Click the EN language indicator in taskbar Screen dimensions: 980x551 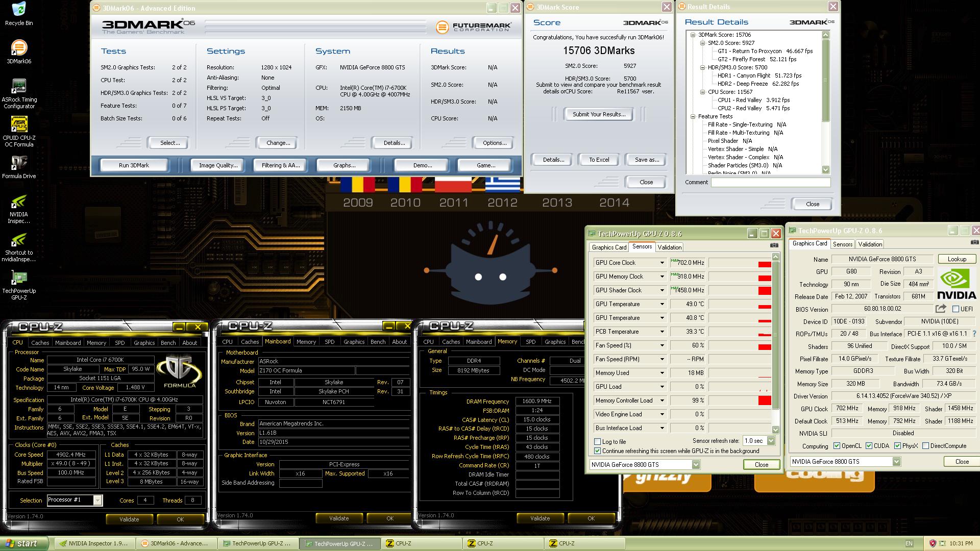click(909, 543)
